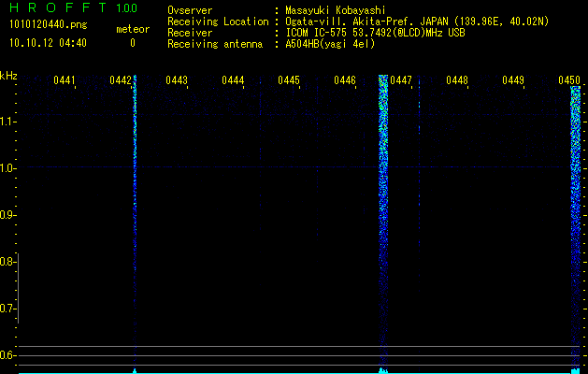
Task: Click the Receiver field label
Action: point(190,33)
